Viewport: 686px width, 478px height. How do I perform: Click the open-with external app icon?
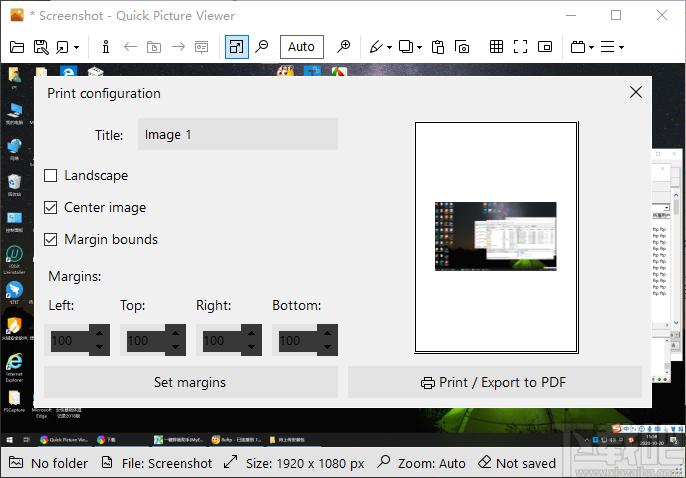tap(63, 47)
